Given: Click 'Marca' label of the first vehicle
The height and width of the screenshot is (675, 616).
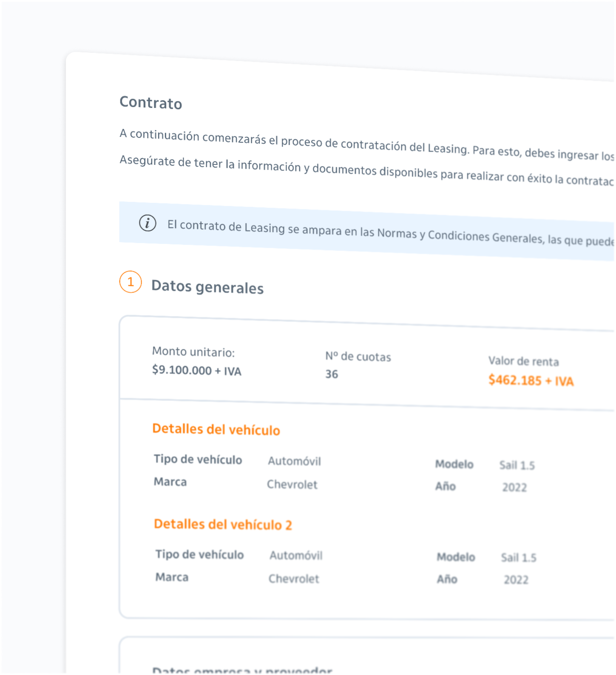Looking at the screenshot, I should coord(170,482).
